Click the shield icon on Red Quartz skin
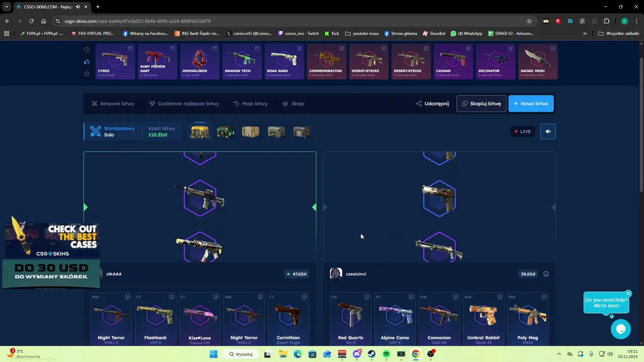The height and width of the screenshot is (362, 644). point(367,297)
